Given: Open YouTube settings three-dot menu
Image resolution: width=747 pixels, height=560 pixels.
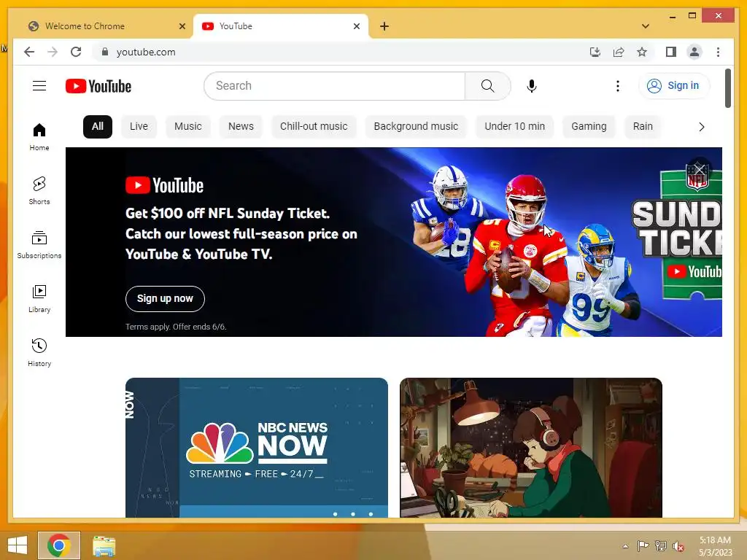Looking at the screenshot, I should tap(617, 86).
